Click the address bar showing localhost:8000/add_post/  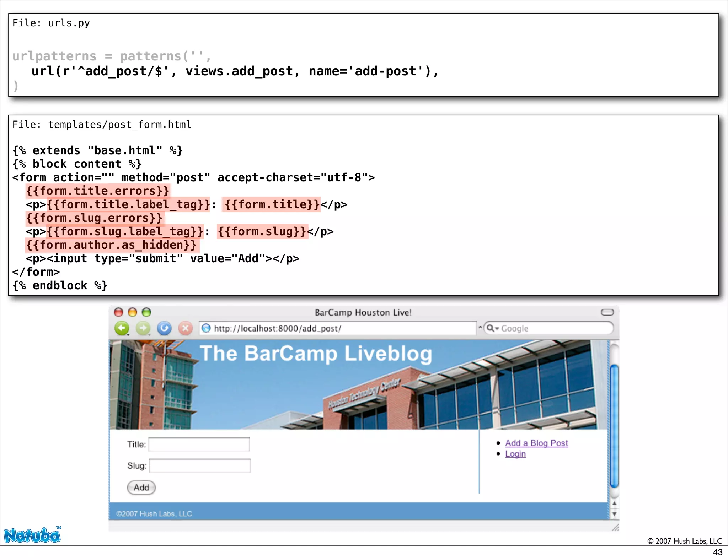[338, 328]
